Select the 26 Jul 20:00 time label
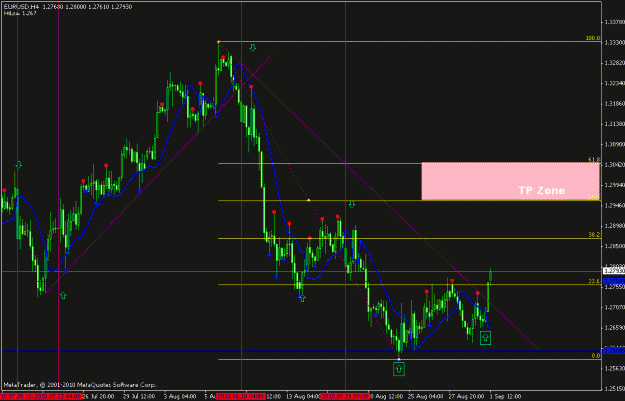 98,397
